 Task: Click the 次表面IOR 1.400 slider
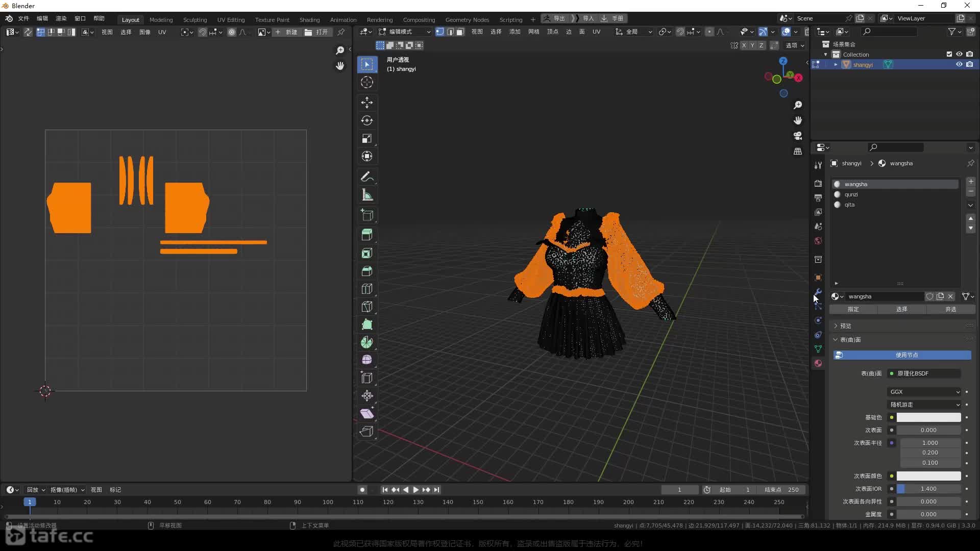click(928, 489)
